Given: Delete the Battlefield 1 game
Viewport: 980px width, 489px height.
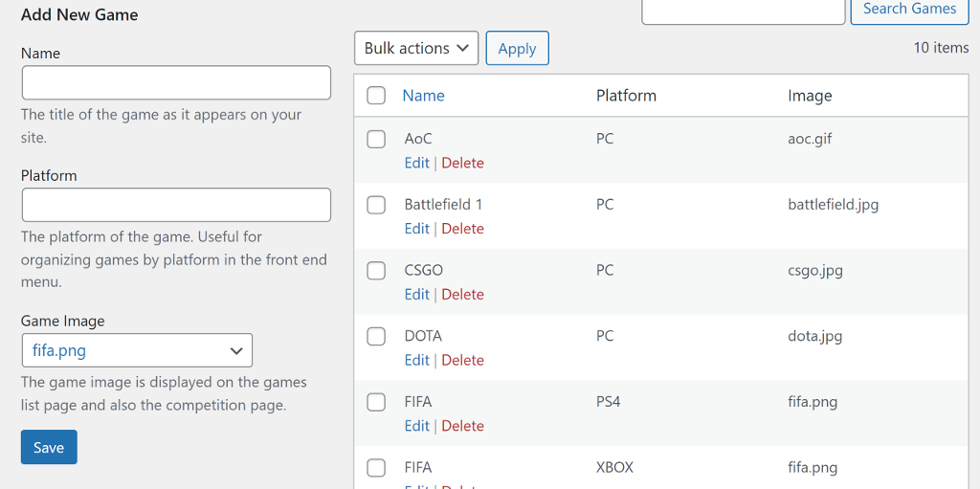Looking at the screenshot, I should click(462, 229).
